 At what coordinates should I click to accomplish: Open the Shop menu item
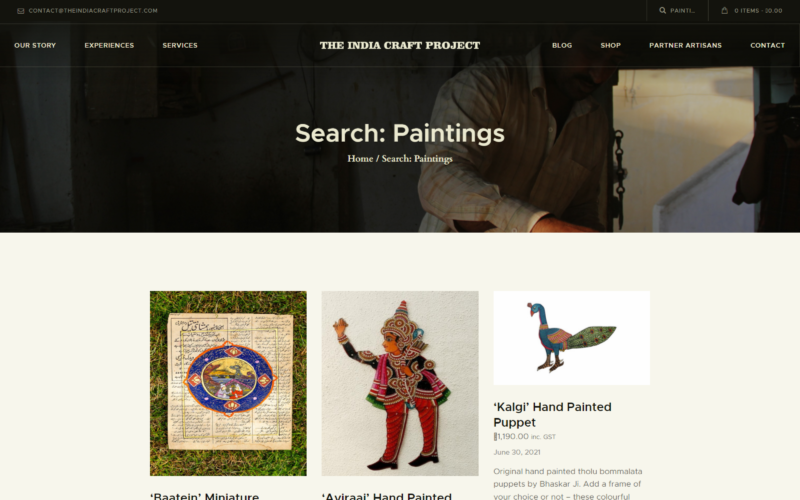point(610,45)
